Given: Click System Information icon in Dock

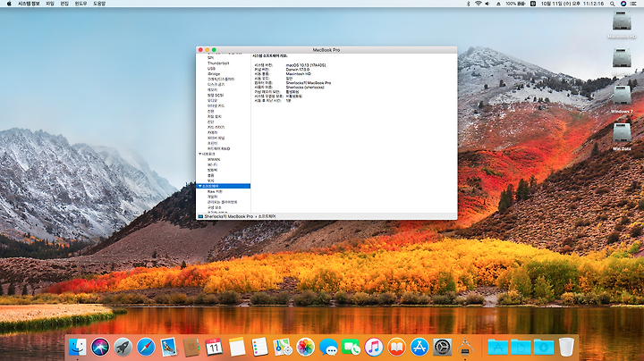Looking at the screenshot, I should pyautogui.click(x=465, y=348).
